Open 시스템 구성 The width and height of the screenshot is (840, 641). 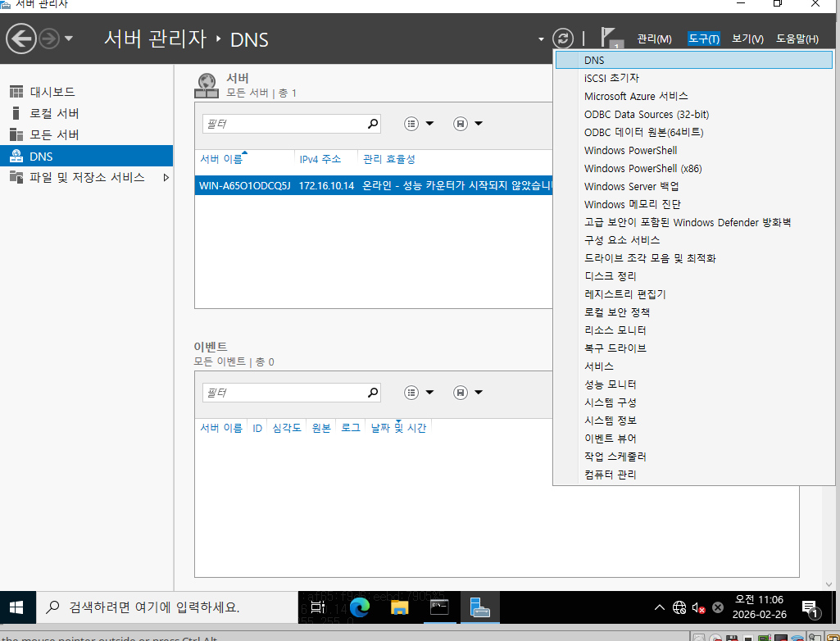[694, 402]
